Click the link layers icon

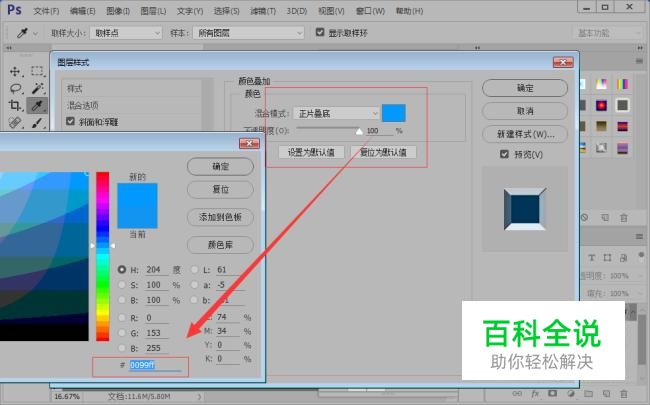(x=517, y=393)
